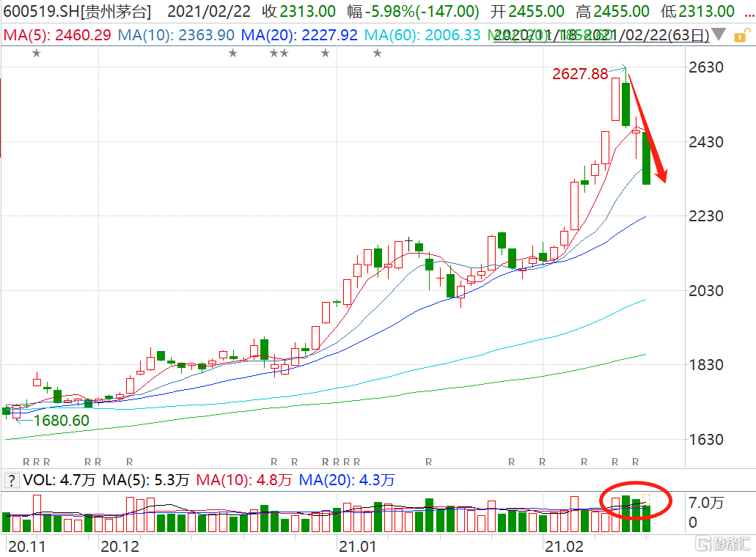Select the MA(10): 2363.90 indicator label
This screenshot has width=756, height=557.
click(x=176, y=34)
